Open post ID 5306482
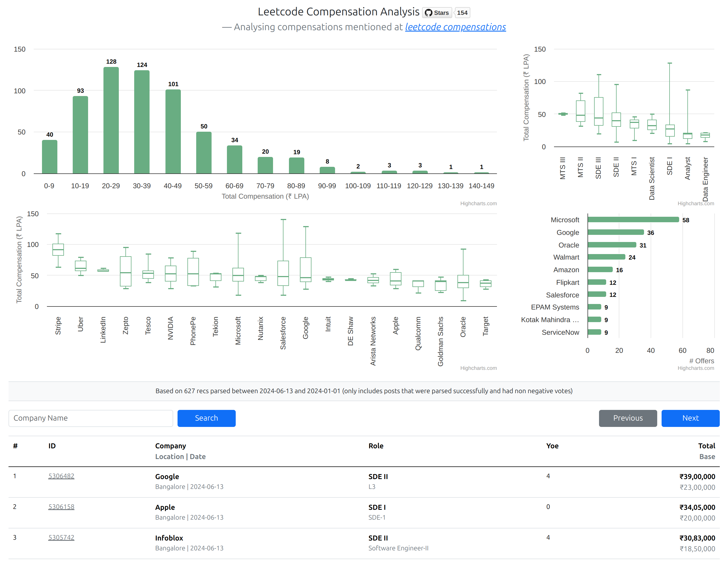Viewport: 728px width, 563px height. (61, 476)
